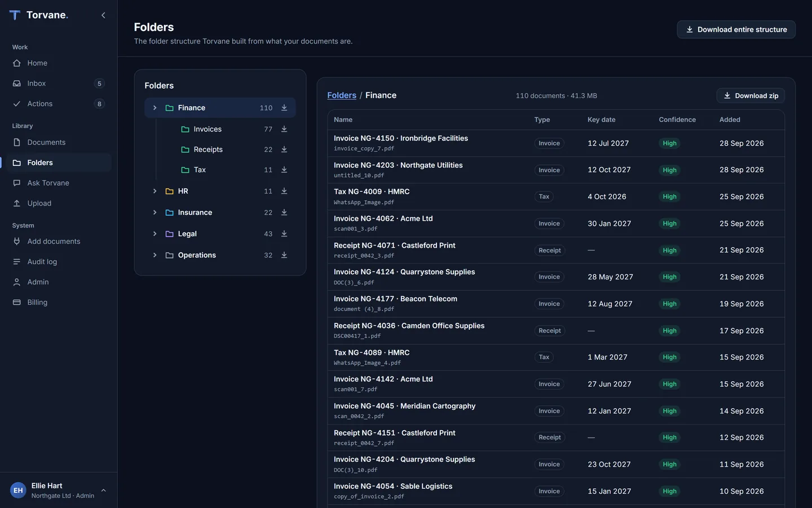
Task: Click the yellow HR folder icon
Action: [169, 191]
